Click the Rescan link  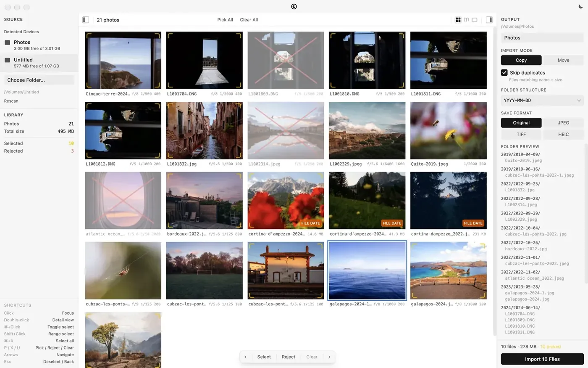pos(11,101)
